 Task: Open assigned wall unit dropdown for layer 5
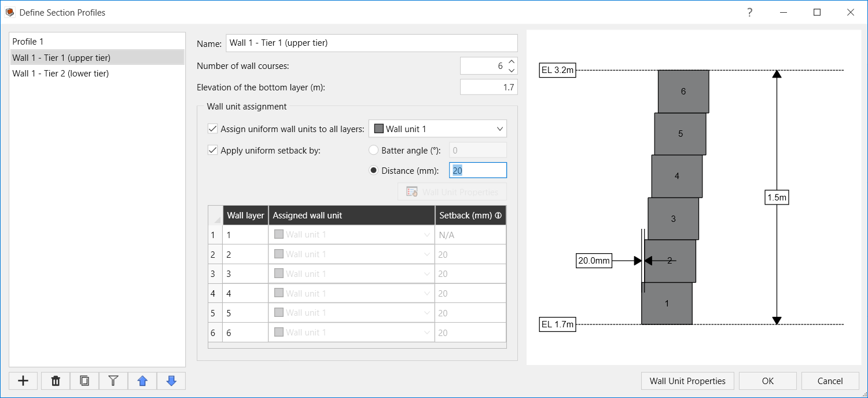coord(352,313)
